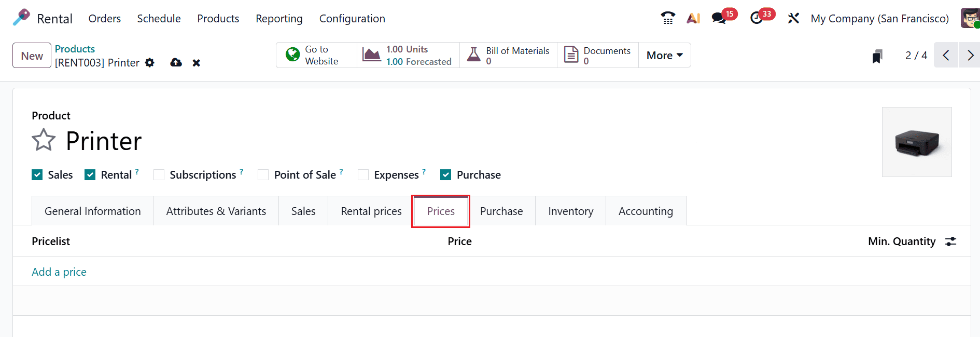Viewport: 980px width, 337px height.
Task: Click the Rental app name
Action: click(54, 19)
